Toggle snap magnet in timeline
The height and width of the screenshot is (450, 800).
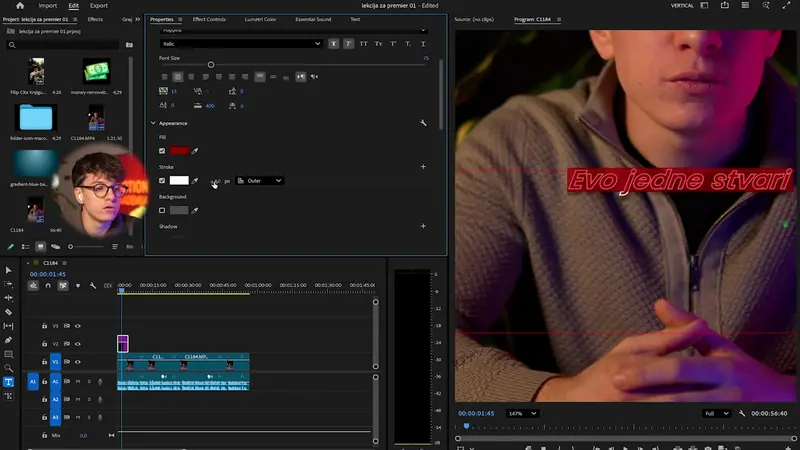click(48, 286)
